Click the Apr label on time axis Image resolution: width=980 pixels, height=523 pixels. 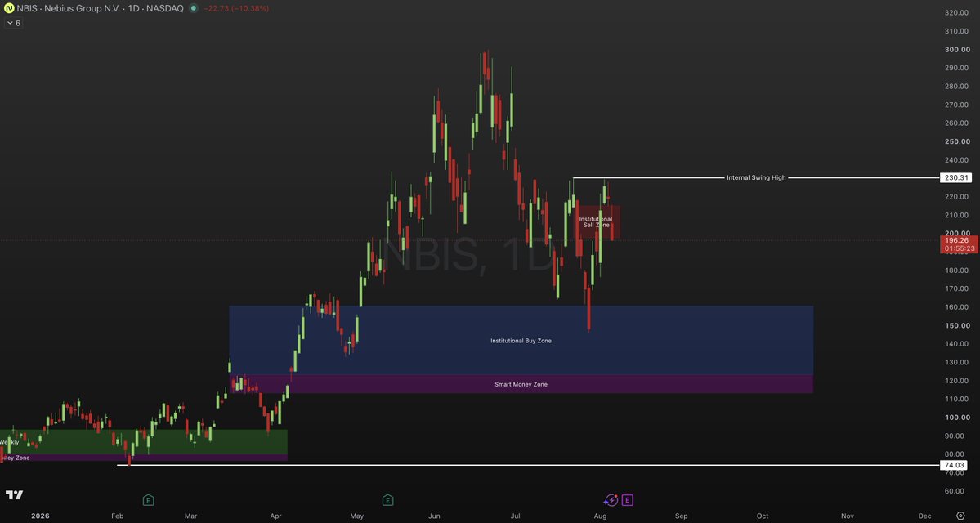point(275,516)
